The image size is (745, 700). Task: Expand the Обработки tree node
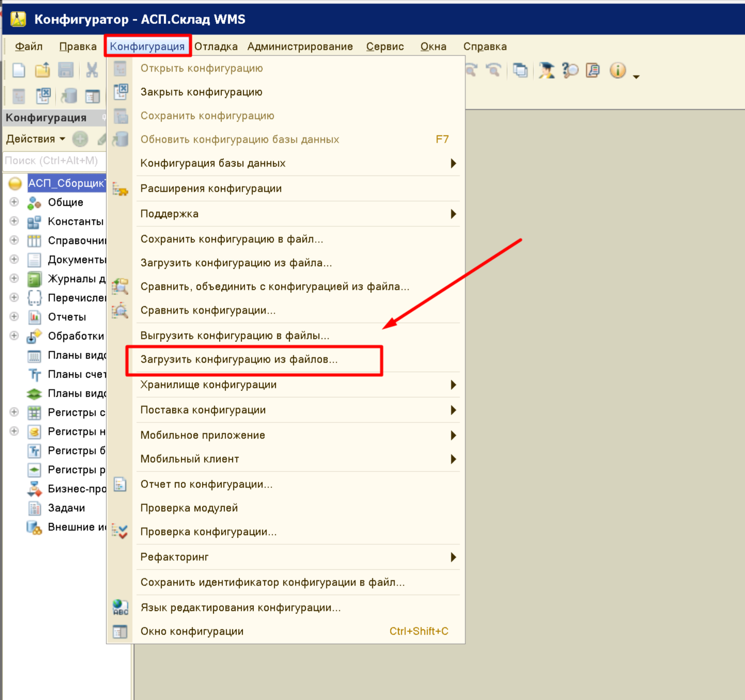(14, 335)
